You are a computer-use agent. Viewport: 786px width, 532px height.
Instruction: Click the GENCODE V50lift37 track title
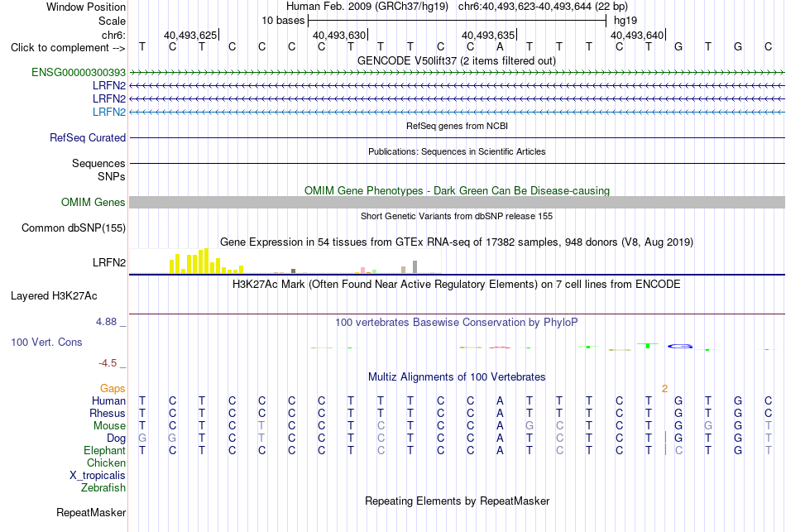pyautogui.click(x=457, y=61)
